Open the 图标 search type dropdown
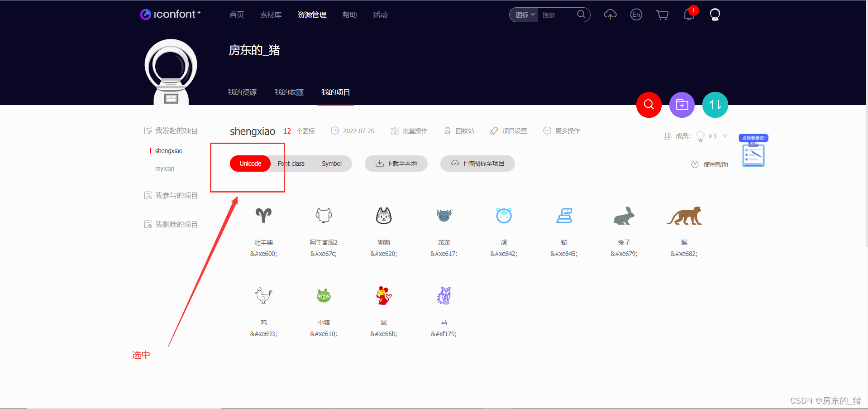This screenshot has height=409, width=868. tap(525, 15)
